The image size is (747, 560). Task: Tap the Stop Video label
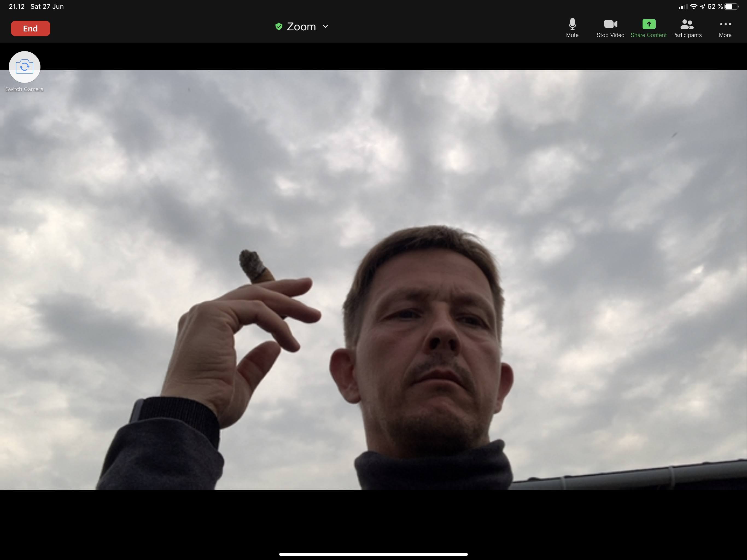610,35
